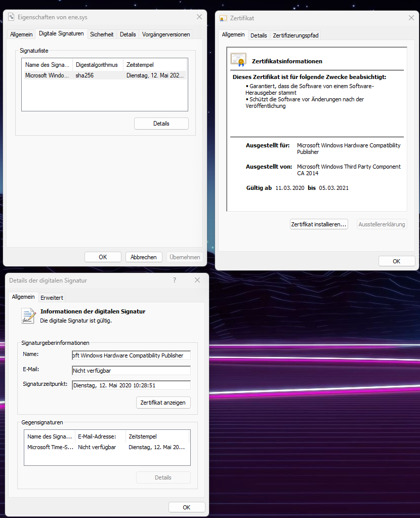Image resolution: width=420 pixels, height=518 pixels.
Task: Select Allgemein tab in Zertifikat window
Action: coord(233,35)
